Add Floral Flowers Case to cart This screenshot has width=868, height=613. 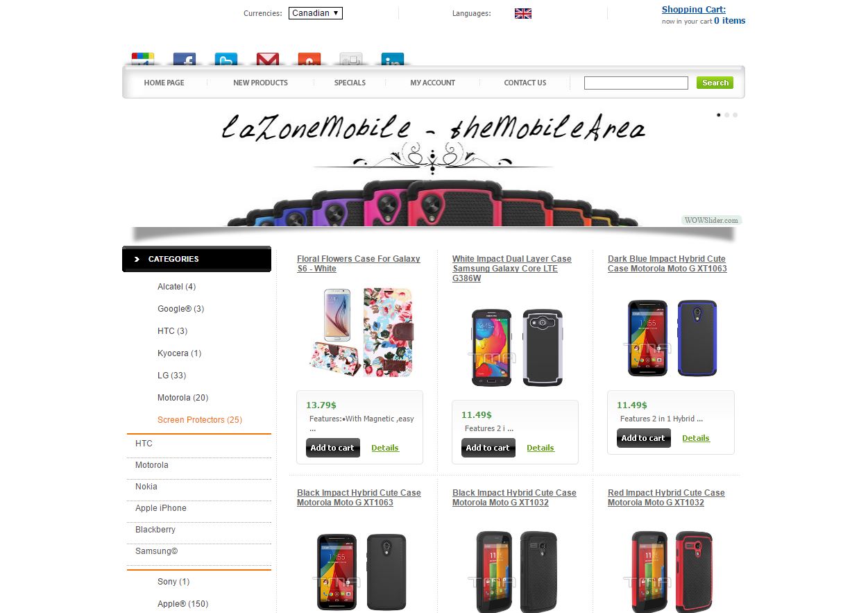[332, 448]
